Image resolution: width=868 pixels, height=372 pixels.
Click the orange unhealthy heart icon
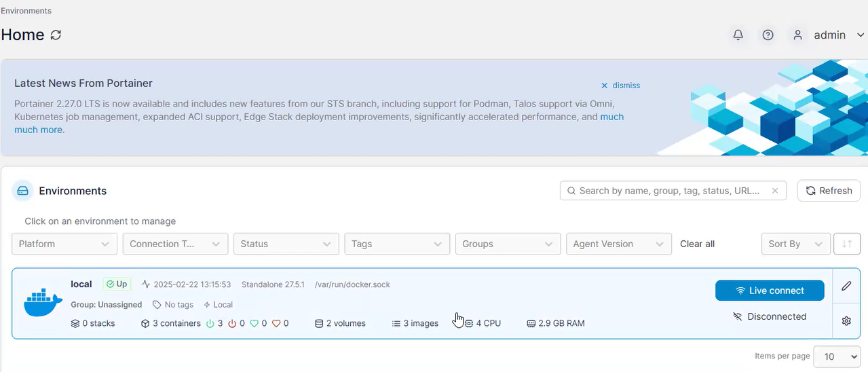[276, 323]
